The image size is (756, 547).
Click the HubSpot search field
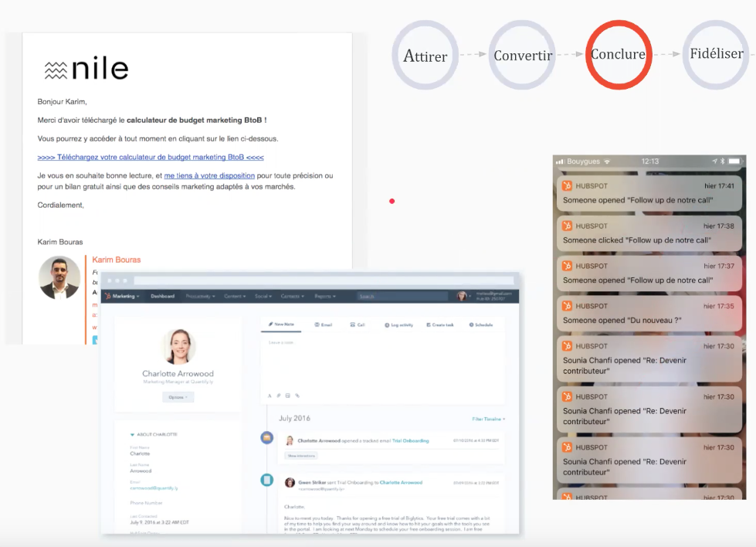tap(402, 296)
